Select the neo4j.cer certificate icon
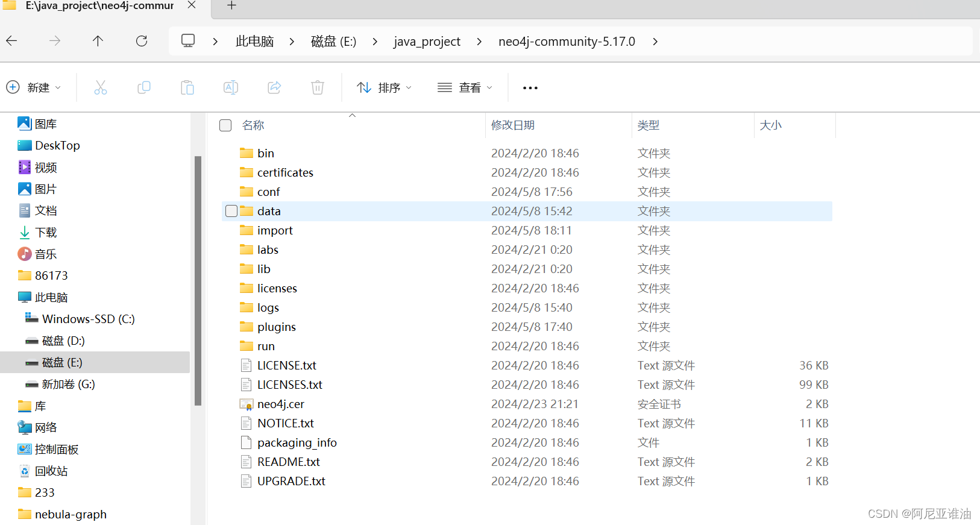Image resolution: width=980 pixels, height=525 pixels. point(246,404)
